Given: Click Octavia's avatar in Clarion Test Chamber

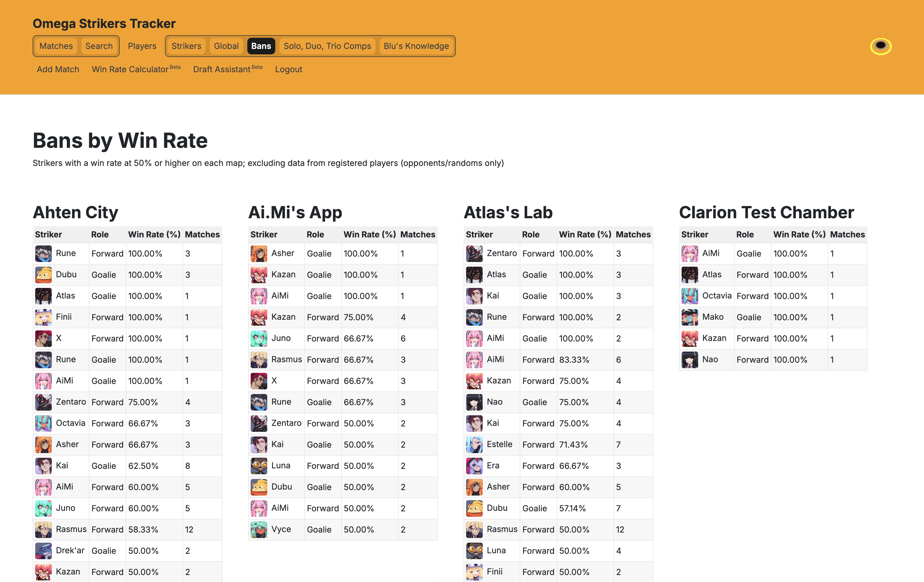Looking at the screenshot, I should (x=690, y=296).
